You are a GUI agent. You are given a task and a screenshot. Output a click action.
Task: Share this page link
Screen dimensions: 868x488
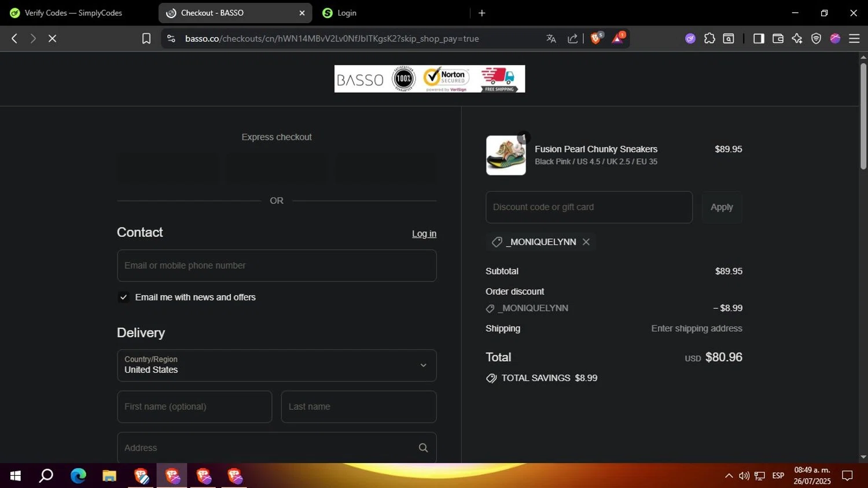point(572,38)
